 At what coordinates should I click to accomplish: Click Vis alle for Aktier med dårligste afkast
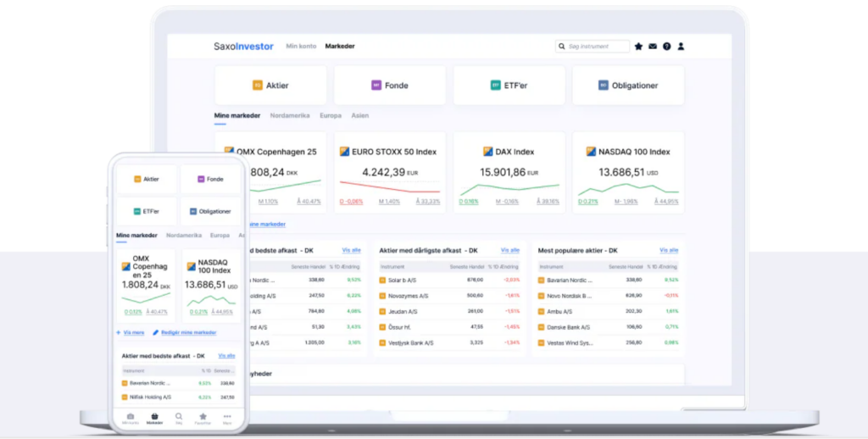pos(509,251)
